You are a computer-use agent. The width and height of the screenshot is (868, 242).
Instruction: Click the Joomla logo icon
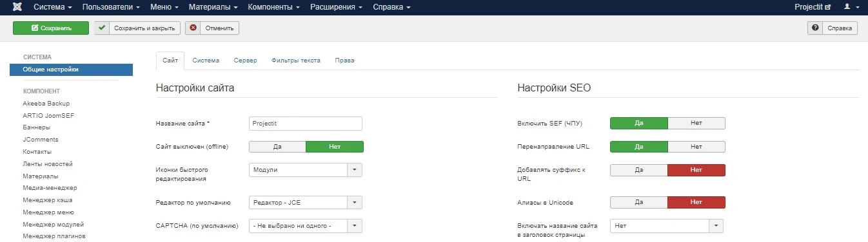(17, 7)
